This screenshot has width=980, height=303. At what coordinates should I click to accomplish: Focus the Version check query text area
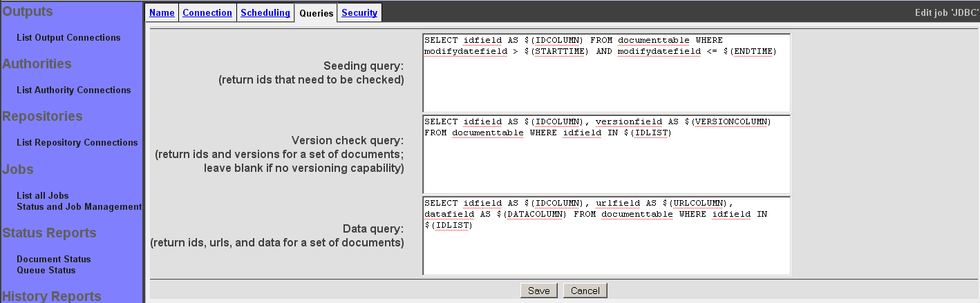point(606,154)
